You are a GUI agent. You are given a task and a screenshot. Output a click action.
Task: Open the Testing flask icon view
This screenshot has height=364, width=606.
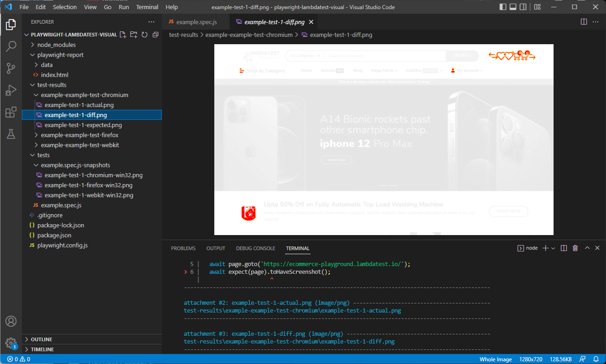pyautogui.click(x=11, y=134)
